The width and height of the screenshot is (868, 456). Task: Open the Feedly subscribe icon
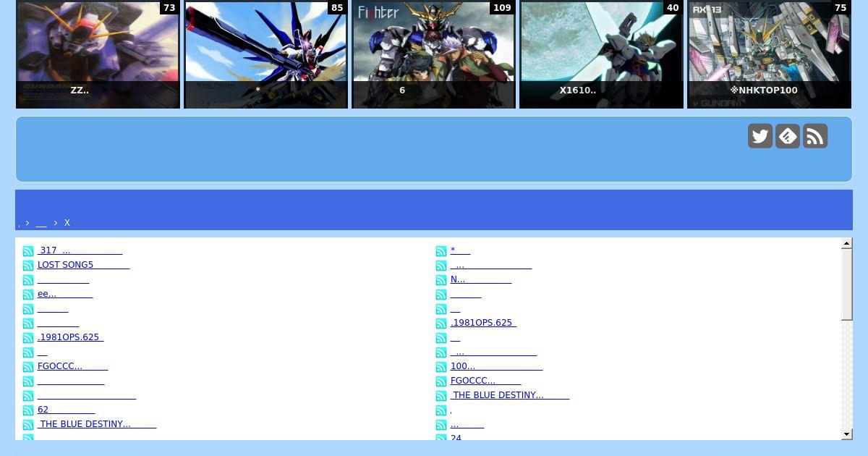point(788,136)
